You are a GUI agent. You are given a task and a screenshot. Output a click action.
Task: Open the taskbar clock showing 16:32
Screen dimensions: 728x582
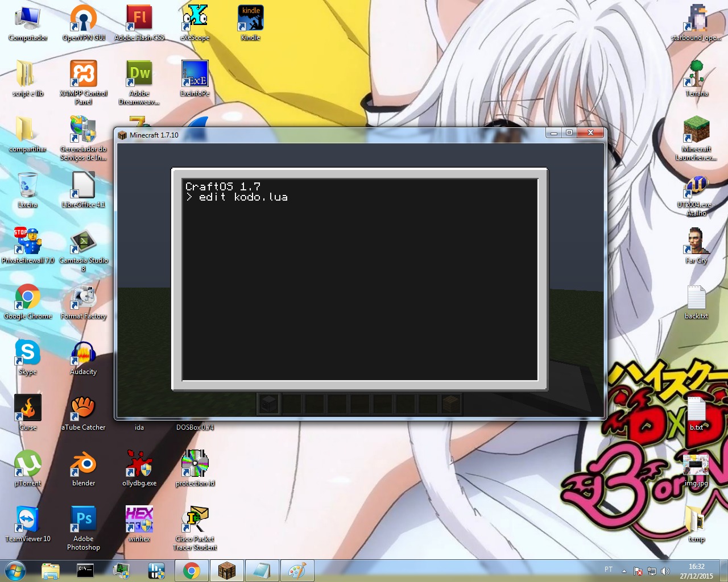(x=696, y=571)
